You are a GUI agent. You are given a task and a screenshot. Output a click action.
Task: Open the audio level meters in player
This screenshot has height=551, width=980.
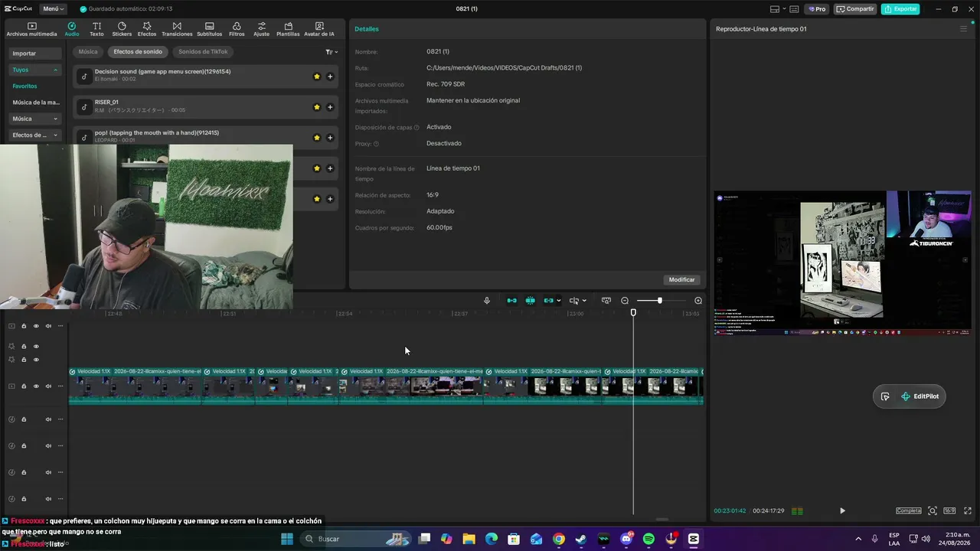(797, 511)
